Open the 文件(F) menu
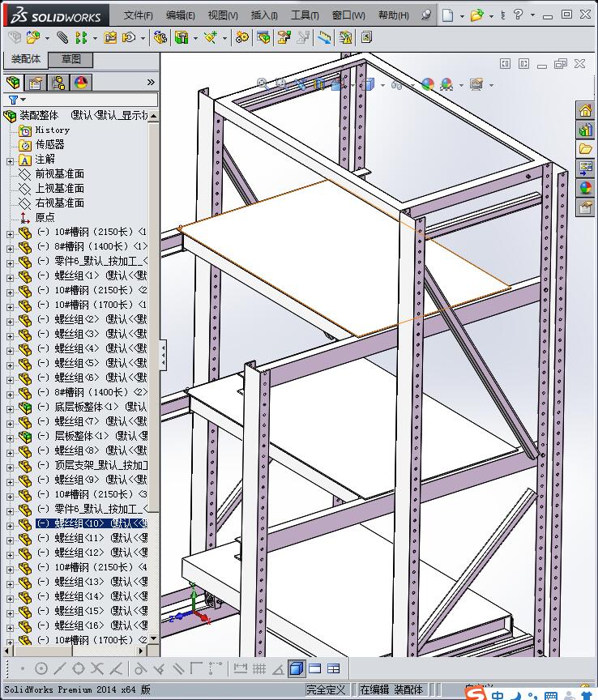The image size is (598, 700). (x=138, y=15)
